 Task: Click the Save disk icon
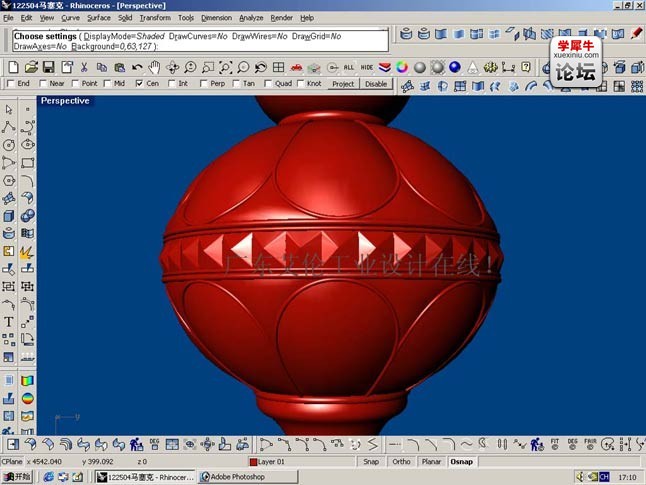49,67
